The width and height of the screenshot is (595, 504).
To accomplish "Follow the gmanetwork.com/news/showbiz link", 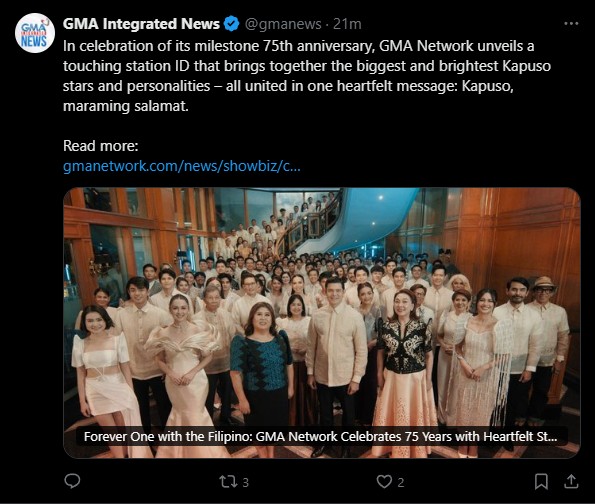I will pyautogui.click(x=182, y=166).
